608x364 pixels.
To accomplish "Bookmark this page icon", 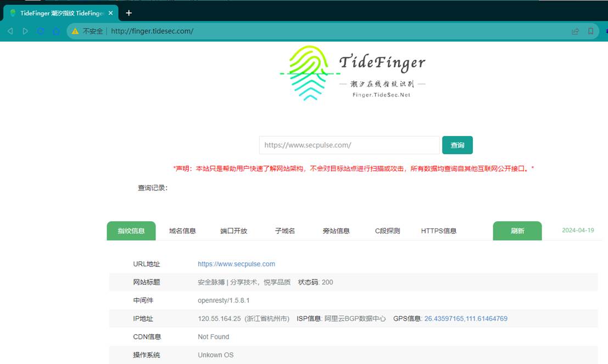I will 590,31.
